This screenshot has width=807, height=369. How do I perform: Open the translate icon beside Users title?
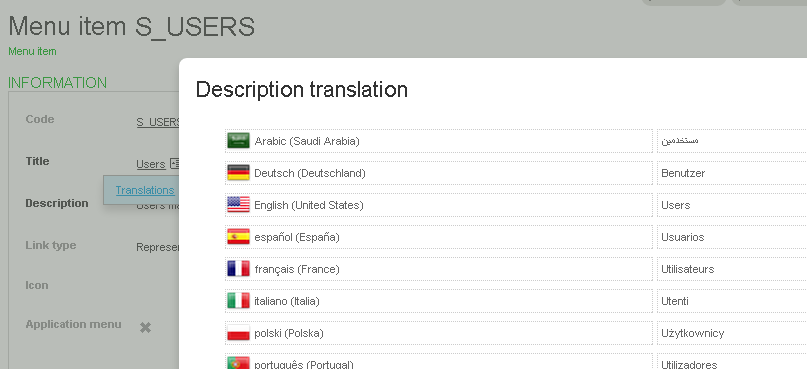pyautogui.click(x=174, y=164)
